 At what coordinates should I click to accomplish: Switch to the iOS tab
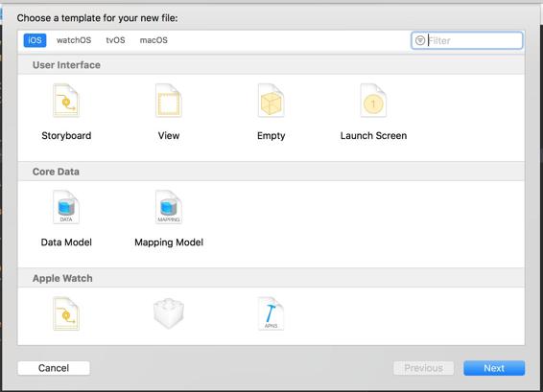[35, 40]
